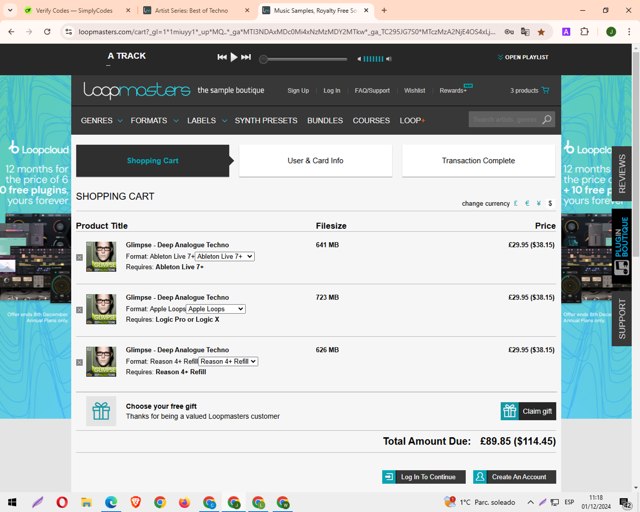Select the Shopping Cart step tab
Viewport: 640px width, 512px height.
[x=152, y=161]
